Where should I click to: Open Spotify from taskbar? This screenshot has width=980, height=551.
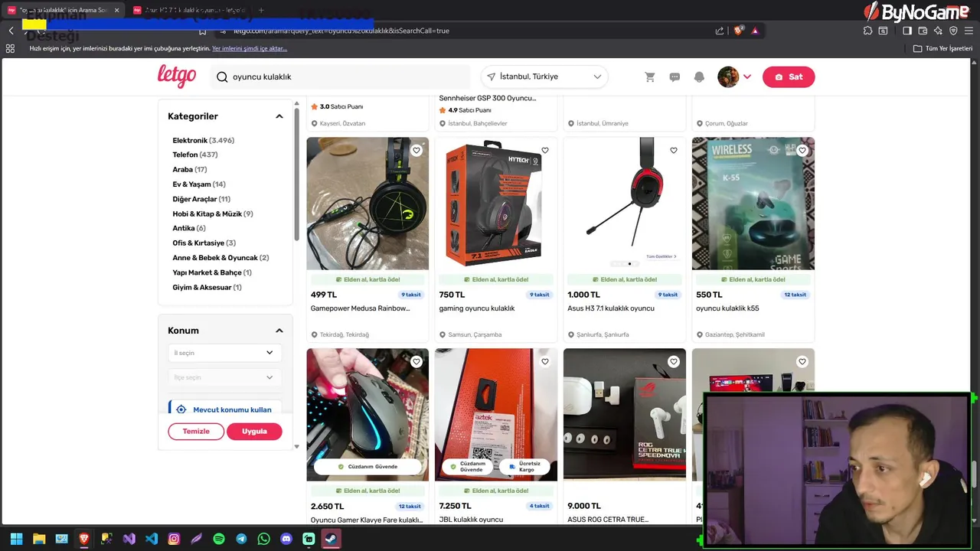[x=219, y=539]
